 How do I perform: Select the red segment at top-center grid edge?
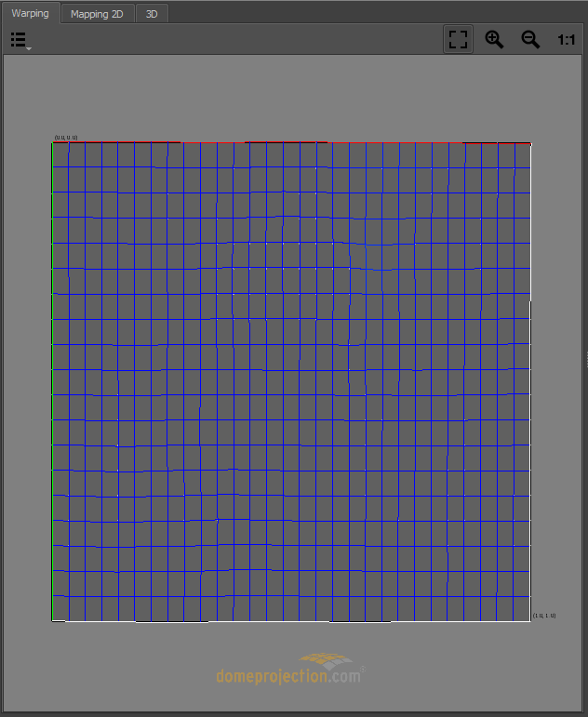point(286,142)
